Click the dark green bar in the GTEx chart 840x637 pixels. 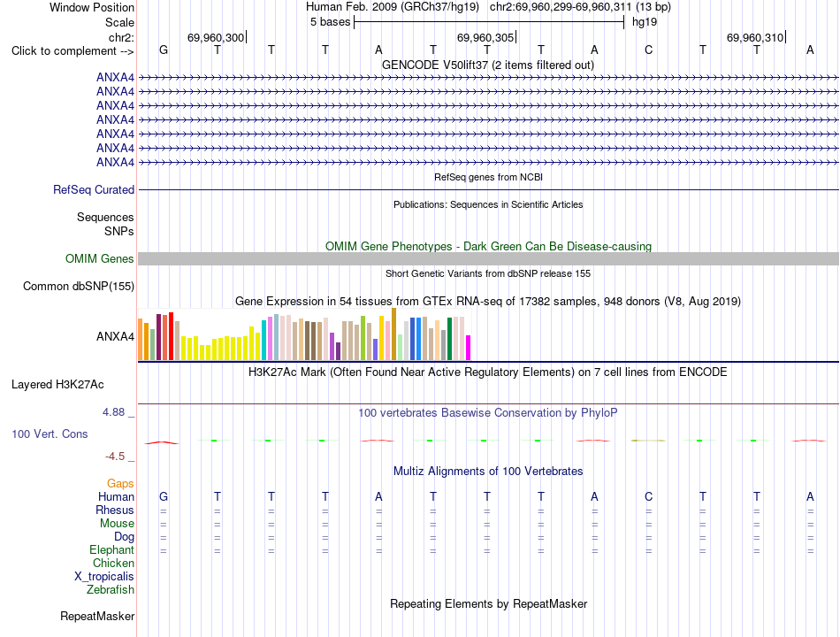click(449, 339)
